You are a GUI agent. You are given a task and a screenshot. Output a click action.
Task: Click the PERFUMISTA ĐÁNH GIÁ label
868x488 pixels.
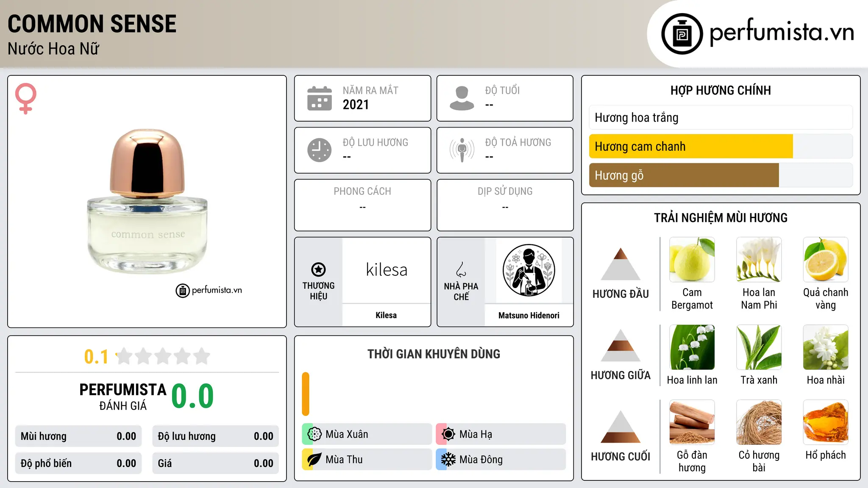tap(123, 396)
